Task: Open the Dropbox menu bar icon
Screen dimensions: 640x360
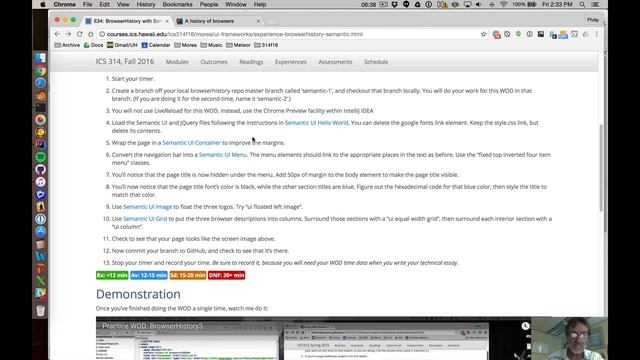Action: tap(394, 4)
